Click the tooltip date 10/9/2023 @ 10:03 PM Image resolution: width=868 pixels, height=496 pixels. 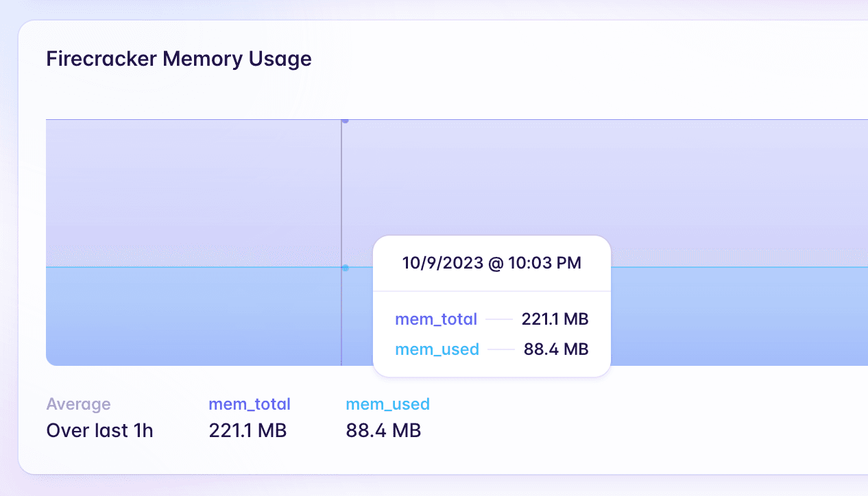point(492,263)
